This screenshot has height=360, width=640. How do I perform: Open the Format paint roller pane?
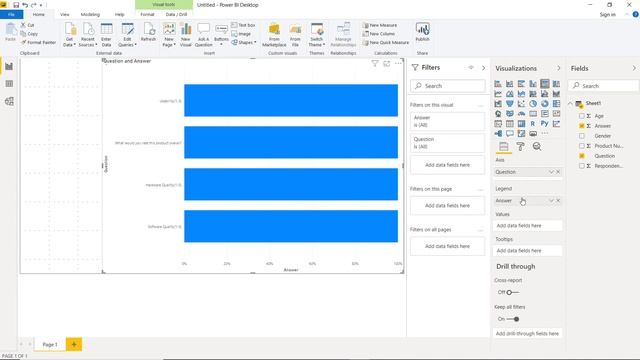pos(520,147)
